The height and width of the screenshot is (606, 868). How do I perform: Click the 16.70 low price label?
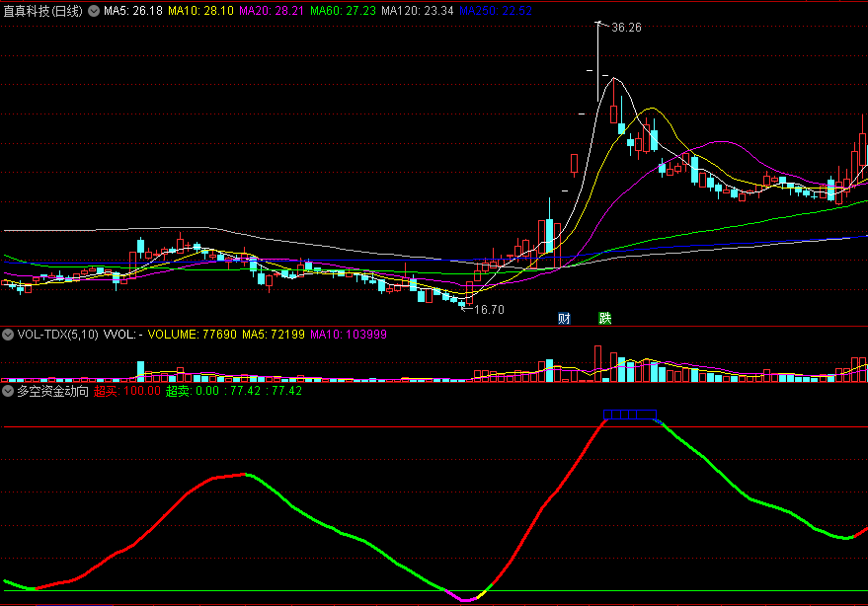click(490, 310)
